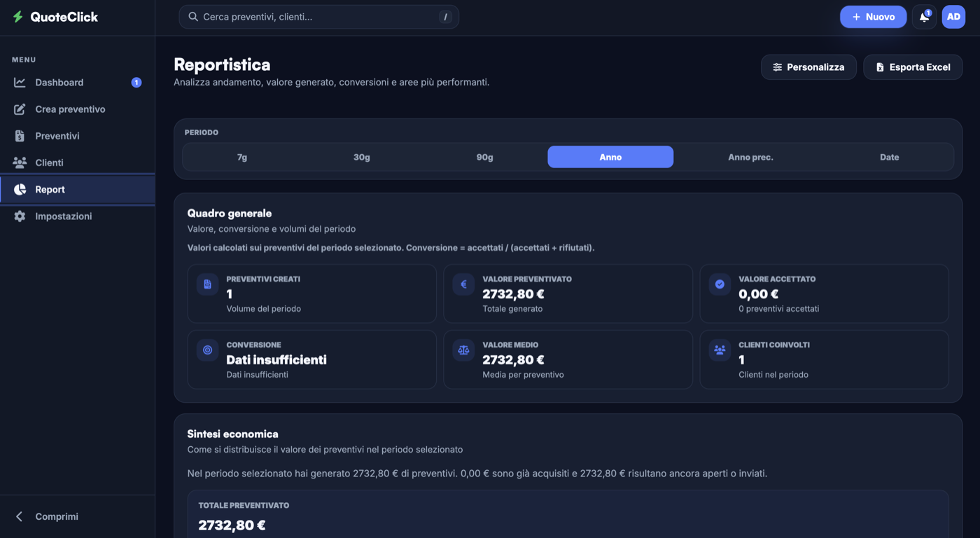Click 0,00 € Valore accettato value
The height and width of the screenshot is (538, 980).
pyautogui.click(x=758, y=294)
